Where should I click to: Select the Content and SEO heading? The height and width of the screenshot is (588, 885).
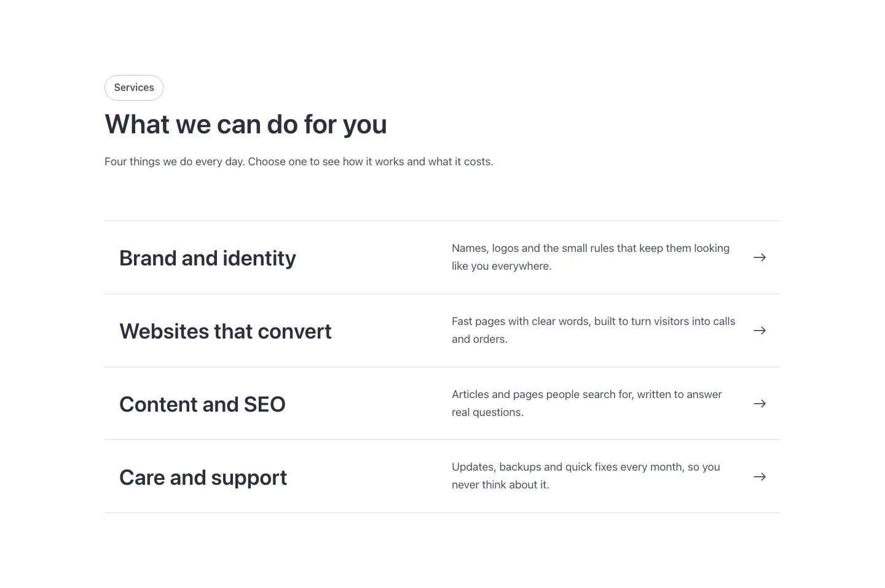point(202,404)
